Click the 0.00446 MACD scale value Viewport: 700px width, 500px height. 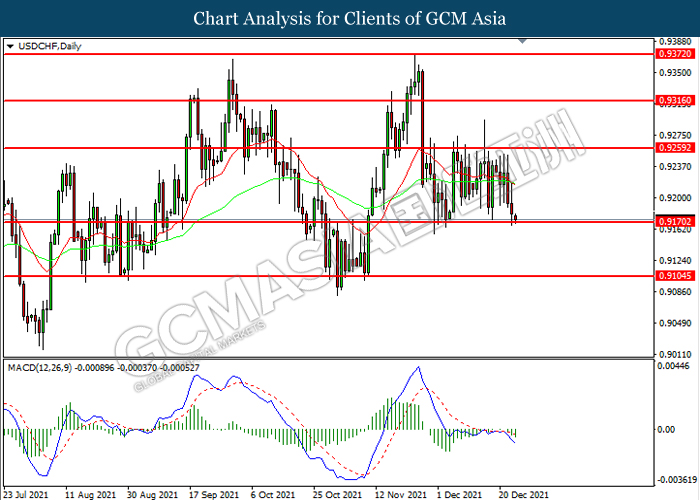675,367
